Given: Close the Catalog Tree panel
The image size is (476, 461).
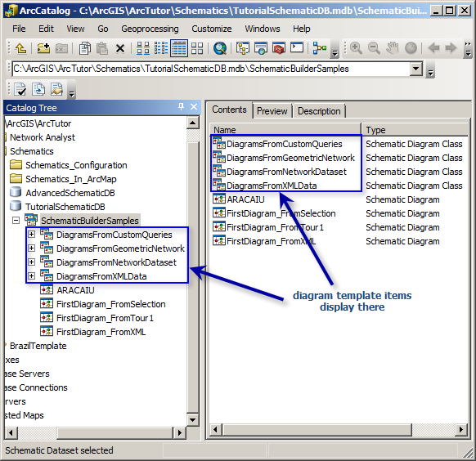Looking at the screenshot, I should 194,107.
